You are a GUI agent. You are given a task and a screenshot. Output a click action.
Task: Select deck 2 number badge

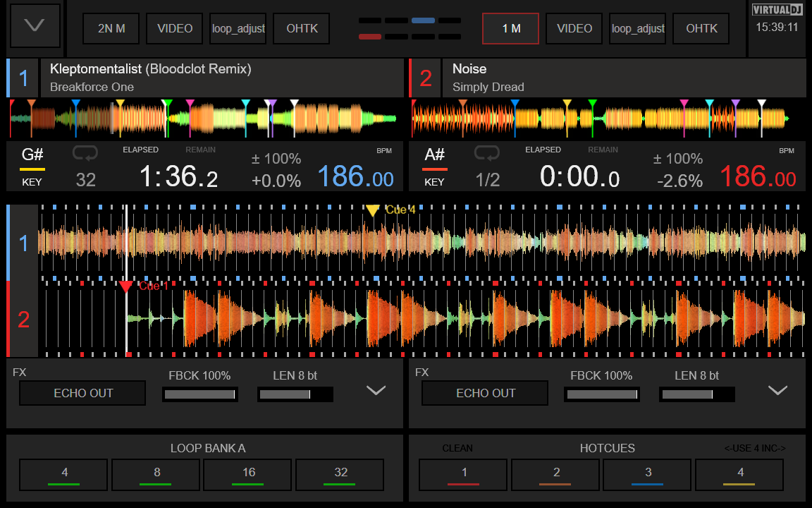(x=426, y=78)
